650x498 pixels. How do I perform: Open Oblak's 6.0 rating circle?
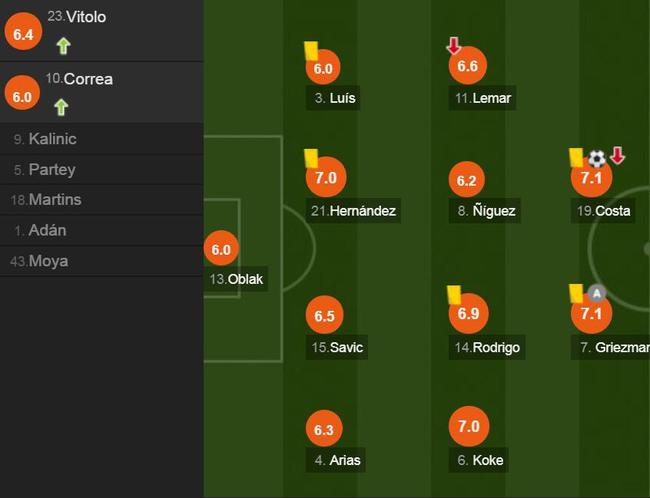click(221, 249)
